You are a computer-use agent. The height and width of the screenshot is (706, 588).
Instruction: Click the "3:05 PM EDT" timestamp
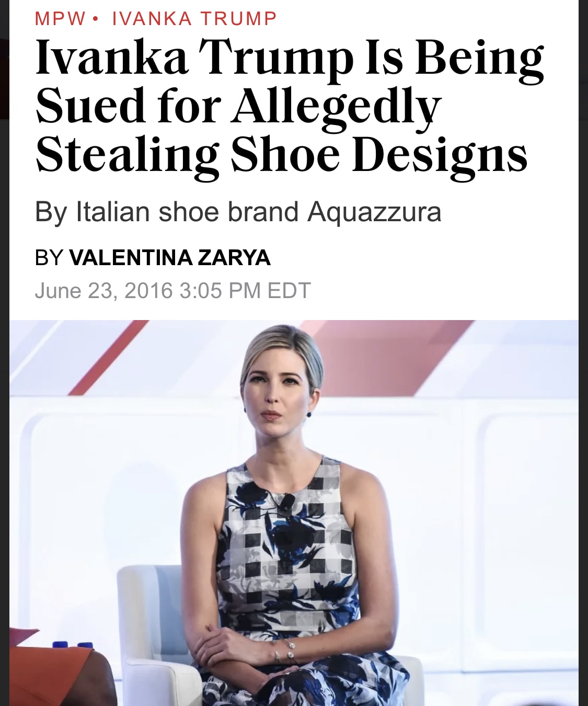[245, 291]
